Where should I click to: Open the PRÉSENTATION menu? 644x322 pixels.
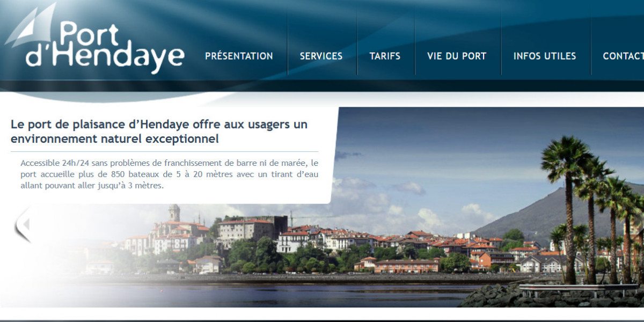pos(238,56)
